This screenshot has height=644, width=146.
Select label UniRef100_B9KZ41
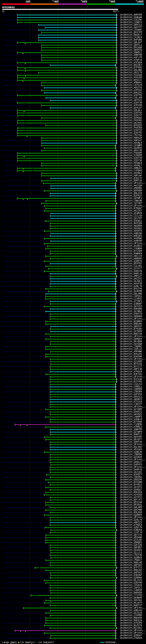[131, 93]
